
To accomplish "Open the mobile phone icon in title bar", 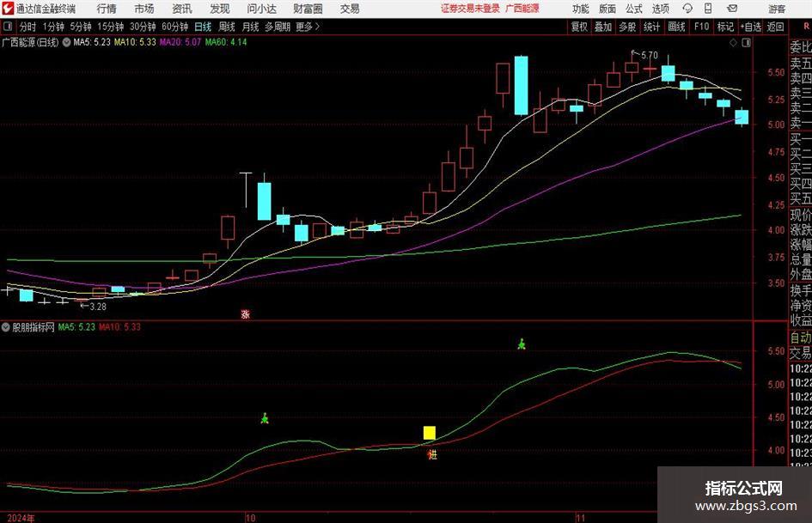I will click(708, 9).
